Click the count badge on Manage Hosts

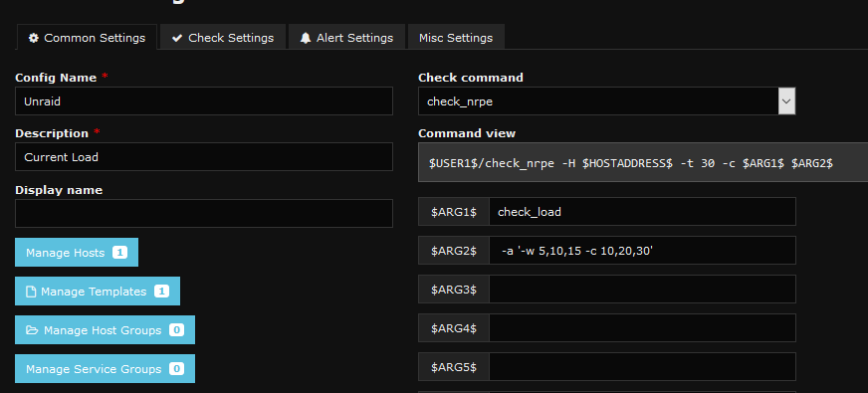coord(120,253)
